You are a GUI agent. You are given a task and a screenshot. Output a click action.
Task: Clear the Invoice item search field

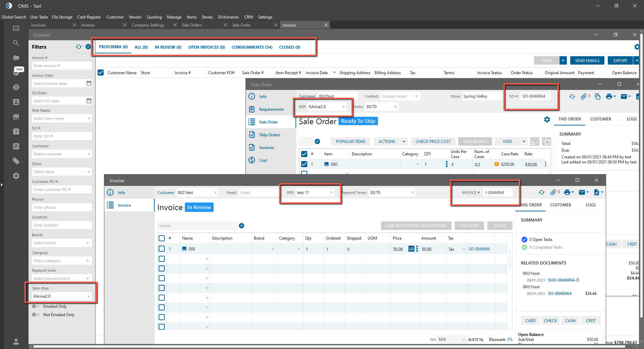[x=241, y=226]
